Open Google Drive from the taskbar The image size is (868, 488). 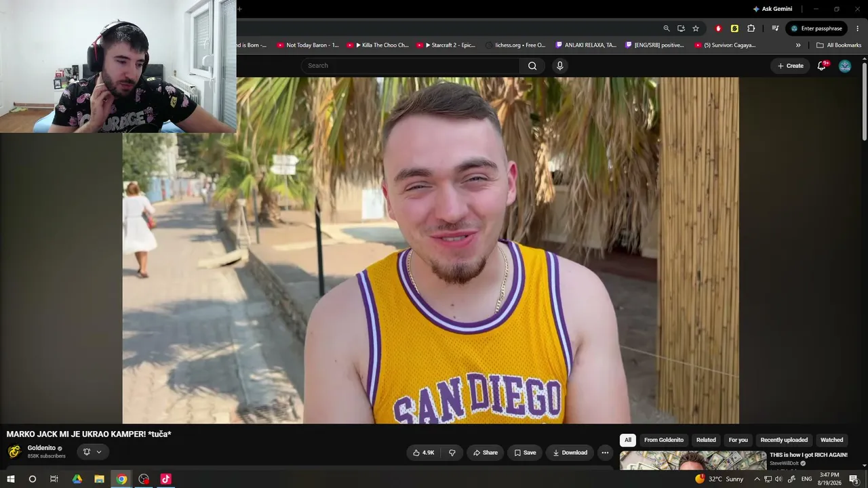(x=77, y=479)
